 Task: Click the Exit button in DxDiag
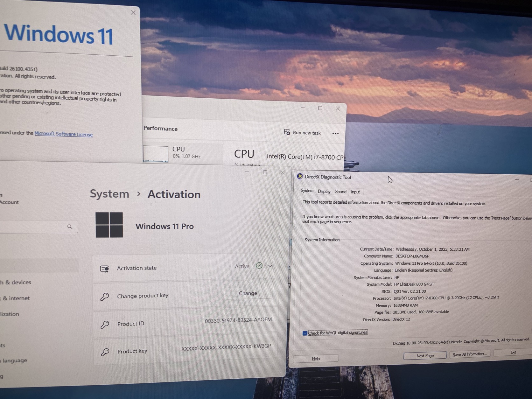[513, 352]
